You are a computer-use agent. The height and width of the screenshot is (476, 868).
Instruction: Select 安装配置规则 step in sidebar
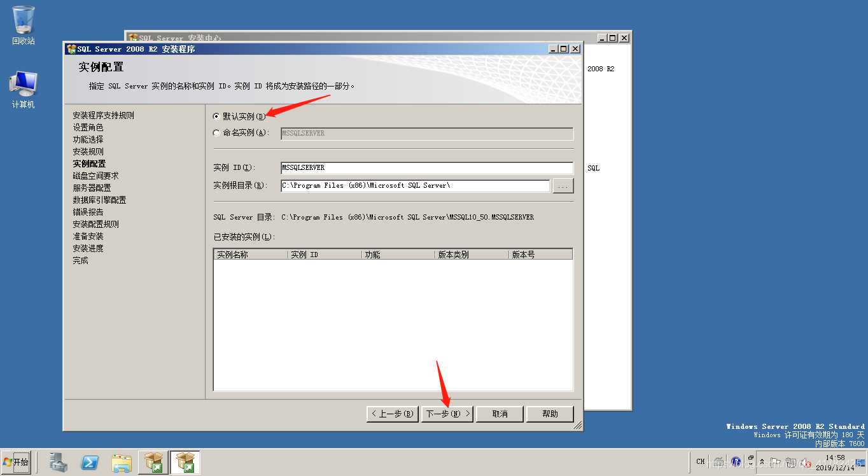tap(95, 224)
